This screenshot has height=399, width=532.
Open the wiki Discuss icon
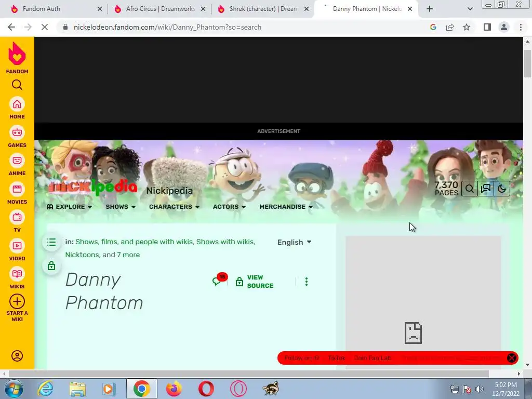tap(486, 189)
